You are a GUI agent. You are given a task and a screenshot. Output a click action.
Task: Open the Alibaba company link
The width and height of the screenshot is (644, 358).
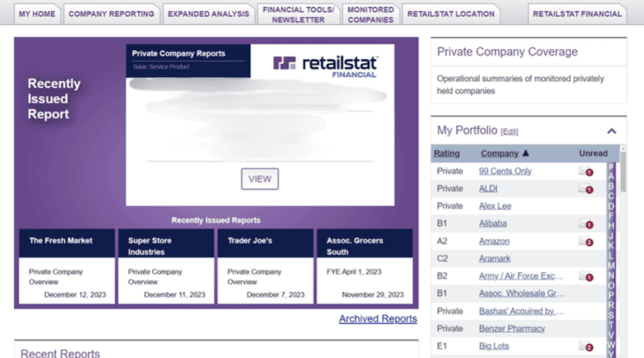point(492,224)
